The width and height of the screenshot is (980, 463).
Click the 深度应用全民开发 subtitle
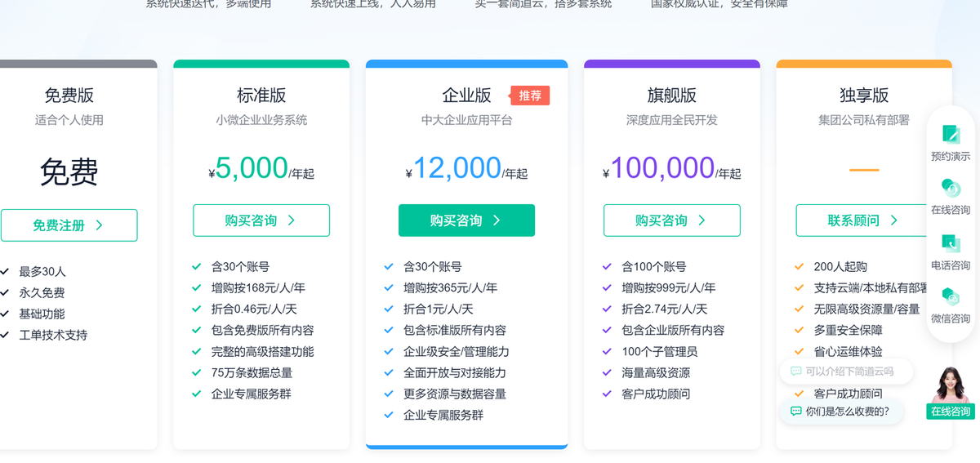(x=672, y=120)
